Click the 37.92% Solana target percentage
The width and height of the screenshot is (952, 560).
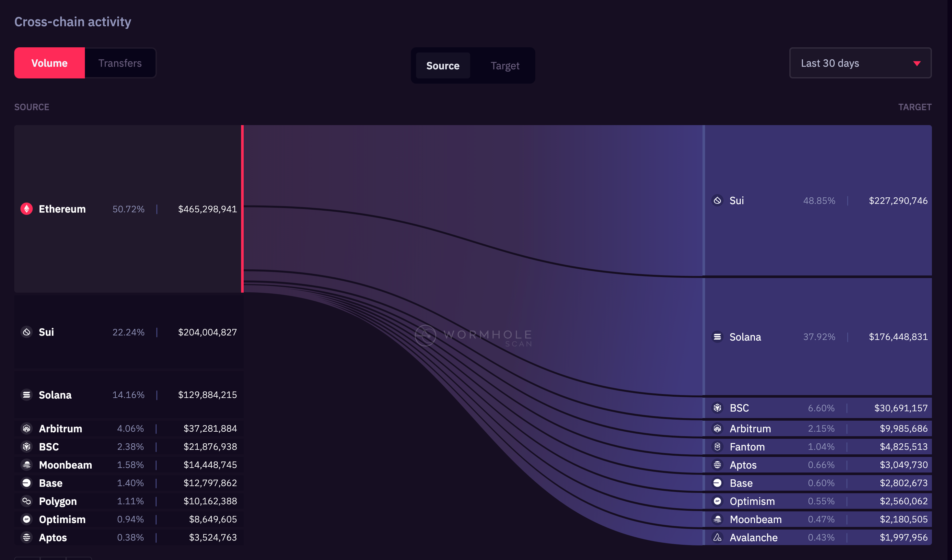(x=819, y=337)
